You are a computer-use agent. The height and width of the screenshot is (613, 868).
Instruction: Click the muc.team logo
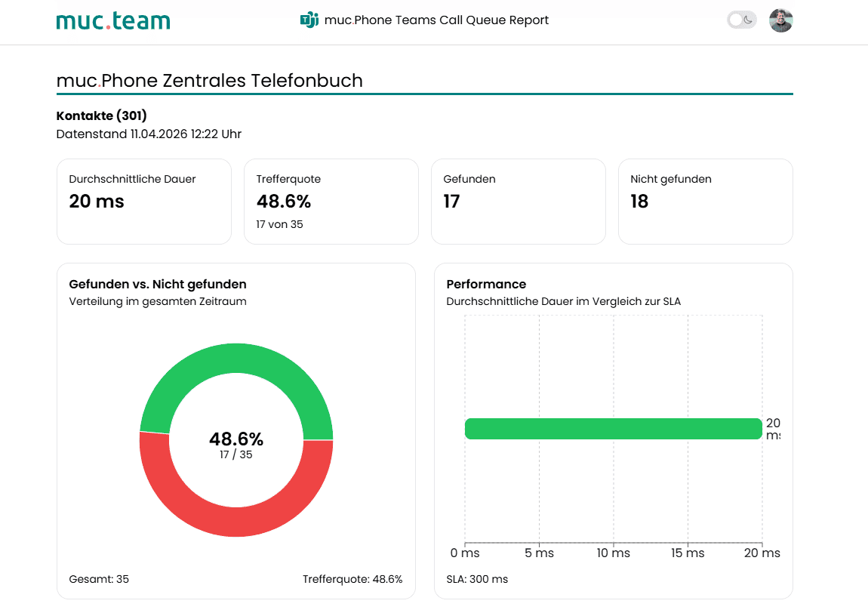click(x=113, y=20)
